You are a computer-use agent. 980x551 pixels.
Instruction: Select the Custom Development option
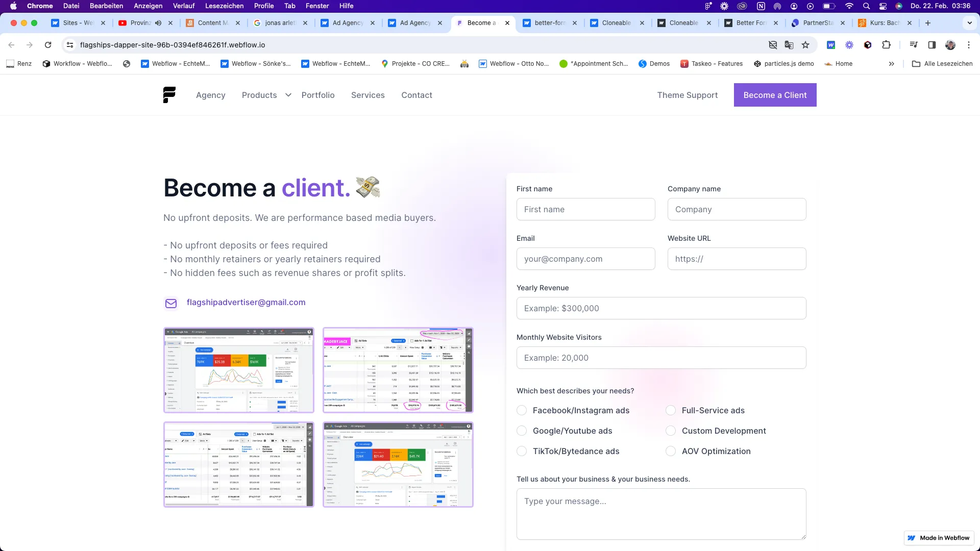pos(670,431)
